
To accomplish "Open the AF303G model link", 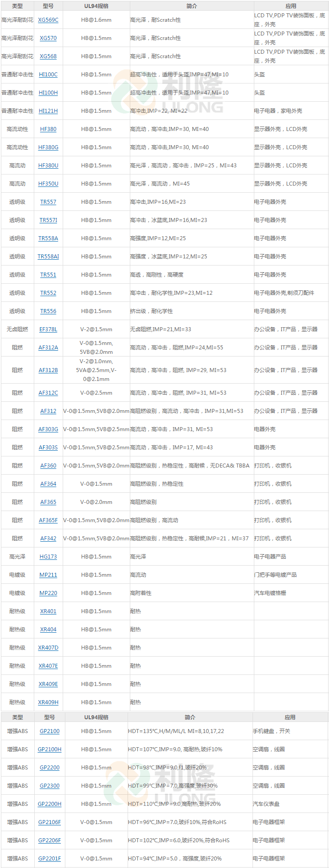I will (48, 429).
